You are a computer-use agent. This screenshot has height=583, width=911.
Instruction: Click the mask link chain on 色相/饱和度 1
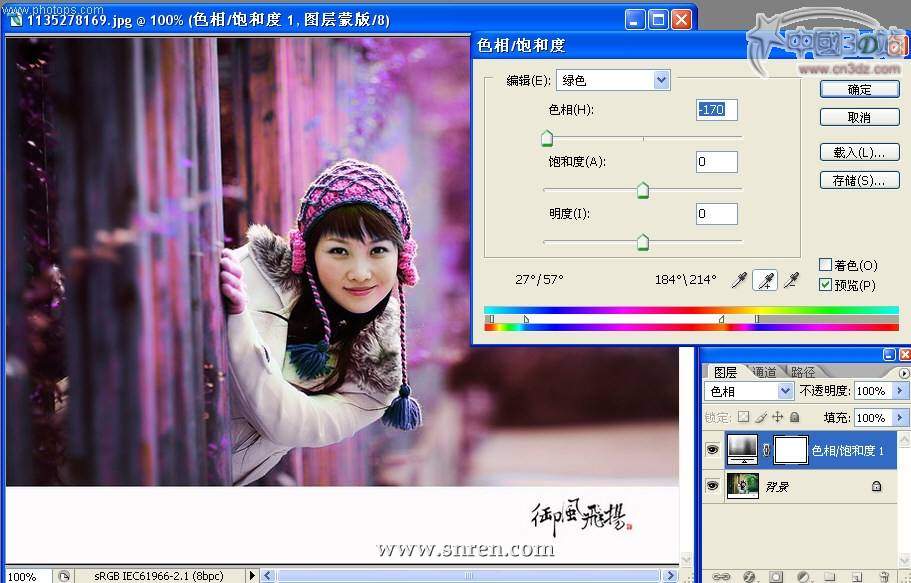[766, 450]
